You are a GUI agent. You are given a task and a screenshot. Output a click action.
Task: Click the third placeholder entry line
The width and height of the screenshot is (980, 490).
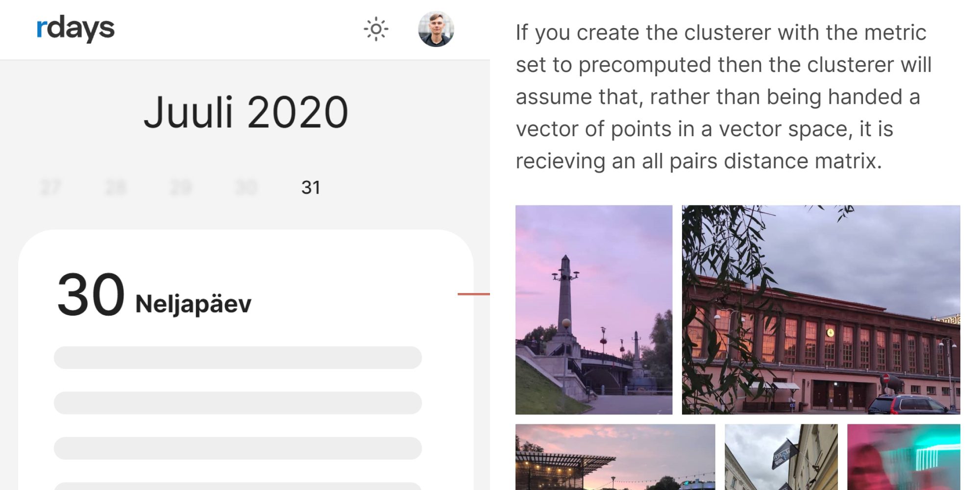pos(238,448)
